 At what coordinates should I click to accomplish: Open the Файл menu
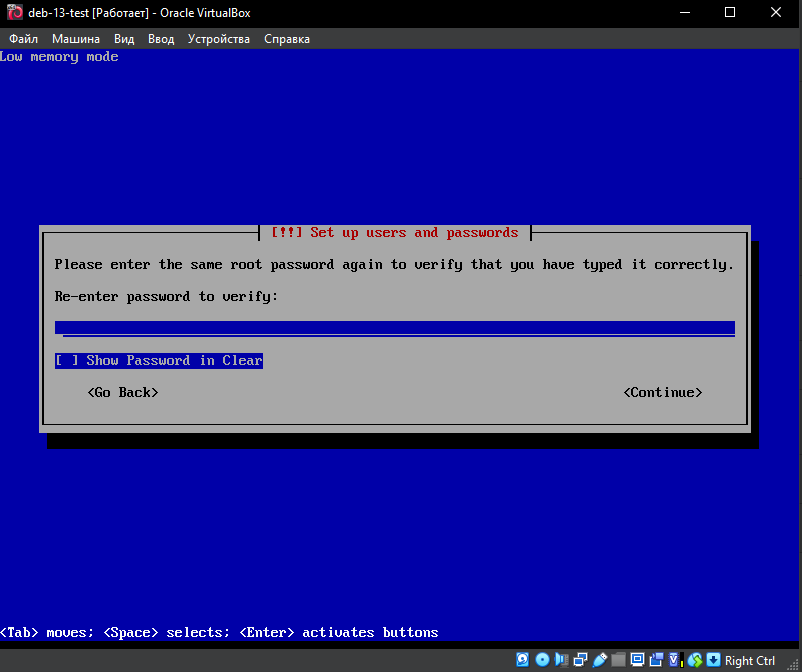23,39
